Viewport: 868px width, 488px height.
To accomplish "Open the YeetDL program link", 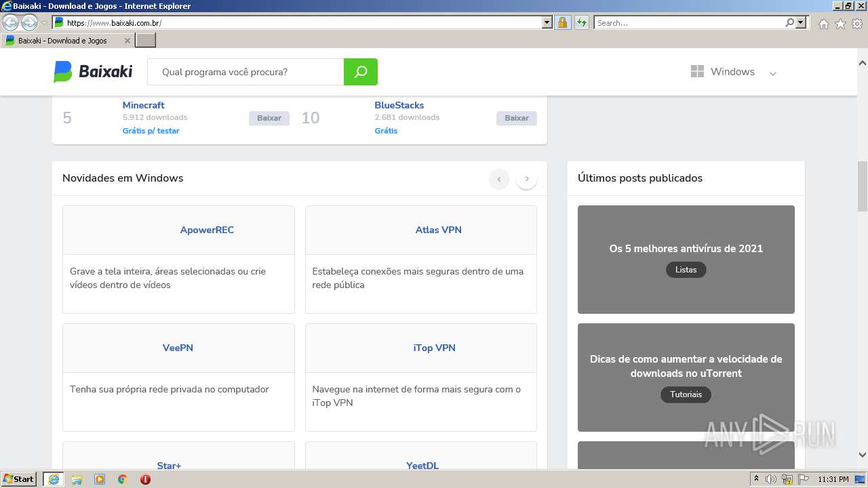I will (422, 466).
